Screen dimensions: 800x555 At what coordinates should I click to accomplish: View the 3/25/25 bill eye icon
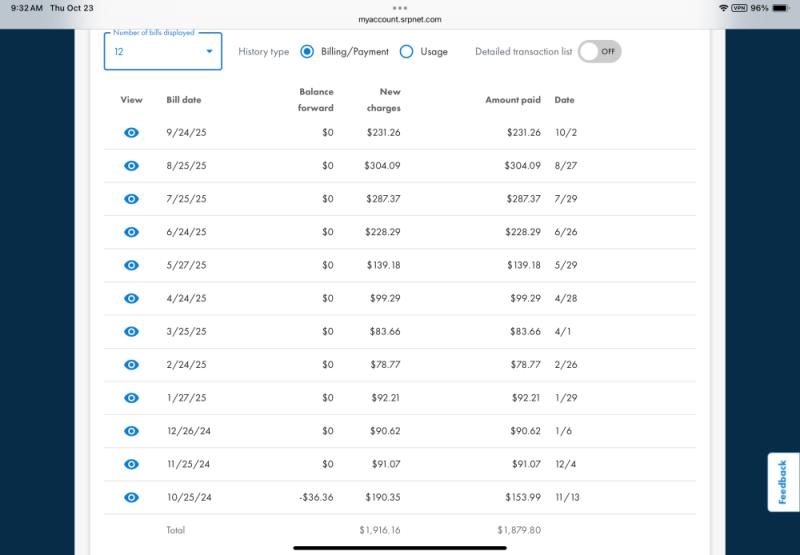pos(131,332)
